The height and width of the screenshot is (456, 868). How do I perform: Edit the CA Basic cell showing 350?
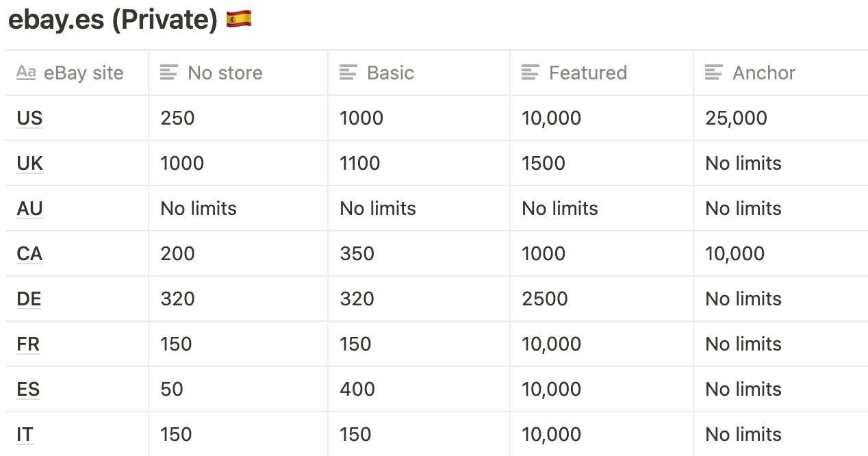(419, 253)
